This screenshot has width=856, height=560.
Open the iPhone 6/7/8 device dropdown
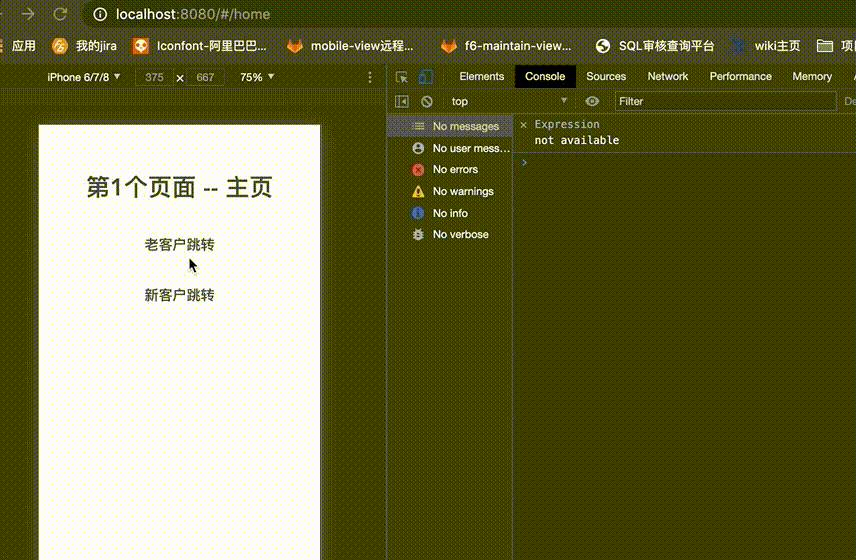(84, 77)
